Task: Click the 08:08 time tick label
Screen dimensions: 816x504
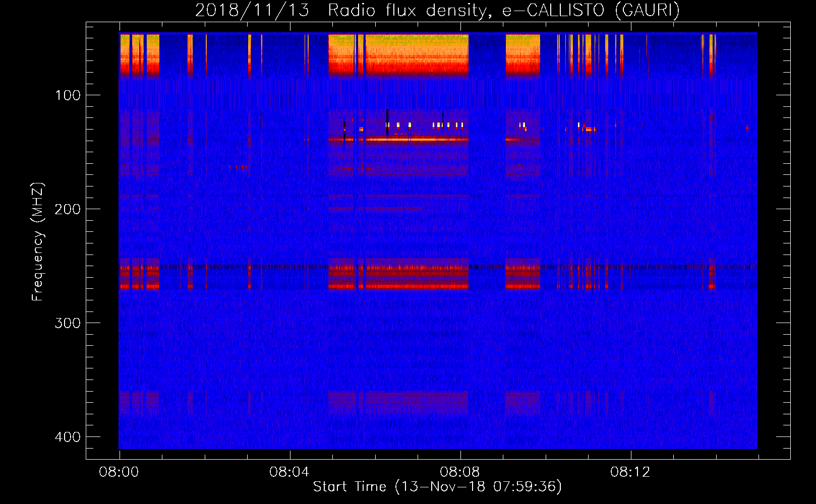Action: click(460, 472)
